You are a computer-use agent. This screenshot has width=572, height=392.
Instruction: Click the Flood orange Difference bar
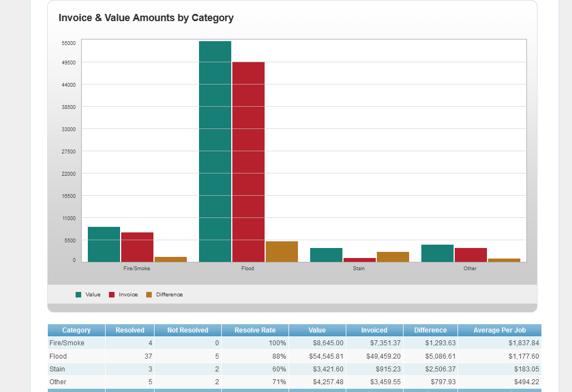tap(282, 251)
